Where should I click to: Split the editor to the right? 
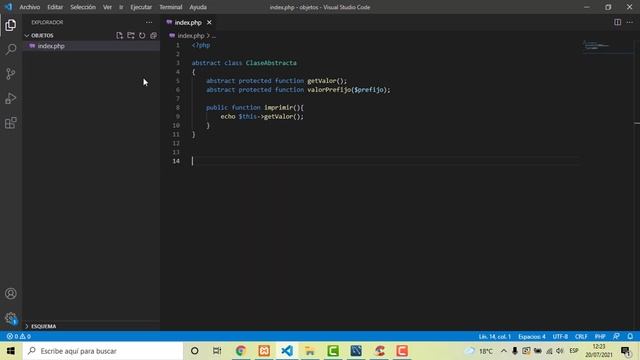tap(618, 22)
